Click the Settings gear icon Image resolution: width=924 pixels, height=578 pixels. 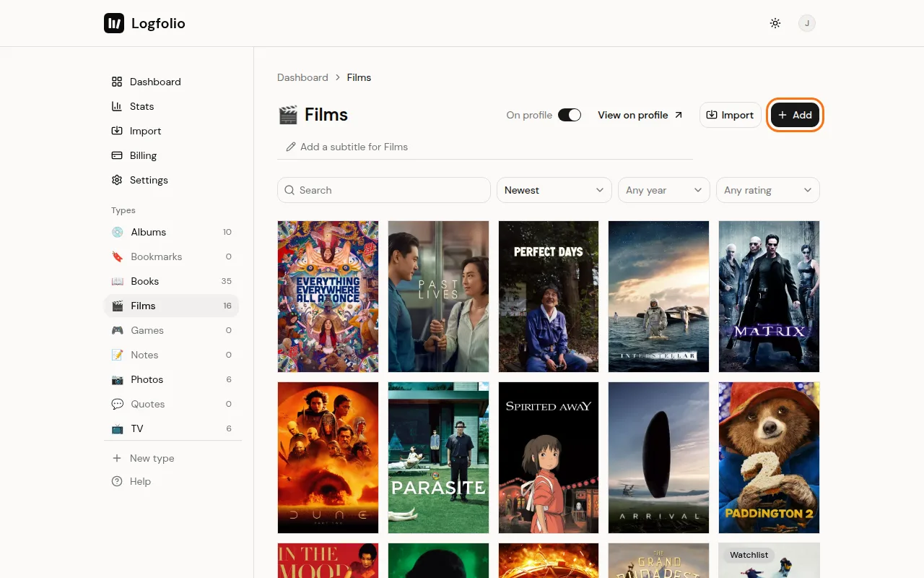pos(117,180)
